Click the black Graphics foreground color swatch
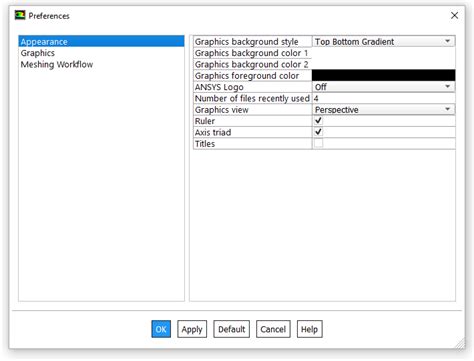 [383, 76]
